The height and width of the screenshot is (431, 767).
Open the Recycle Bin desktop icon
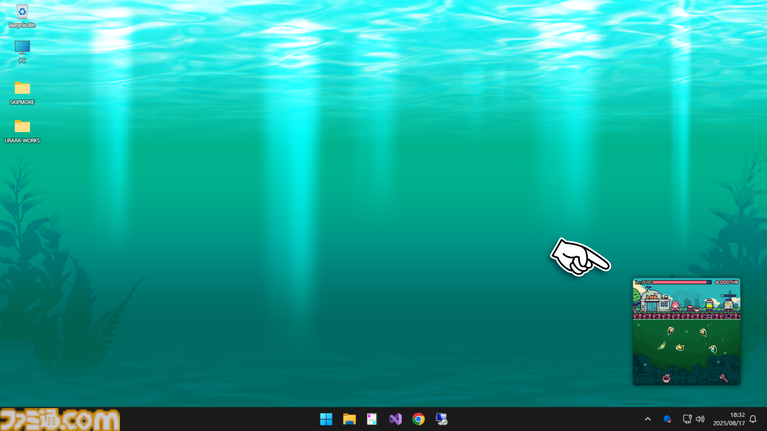coord(22,14)
